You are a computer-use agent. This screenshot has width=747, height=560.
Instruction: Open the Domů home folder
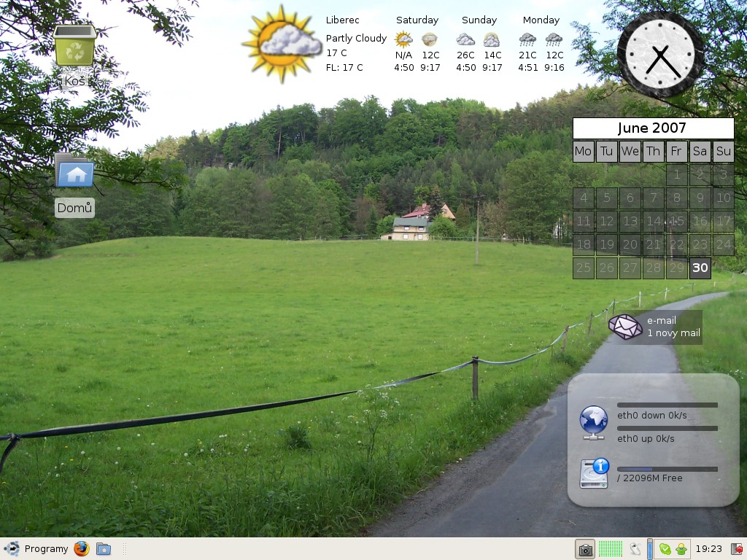coord(74,171)
